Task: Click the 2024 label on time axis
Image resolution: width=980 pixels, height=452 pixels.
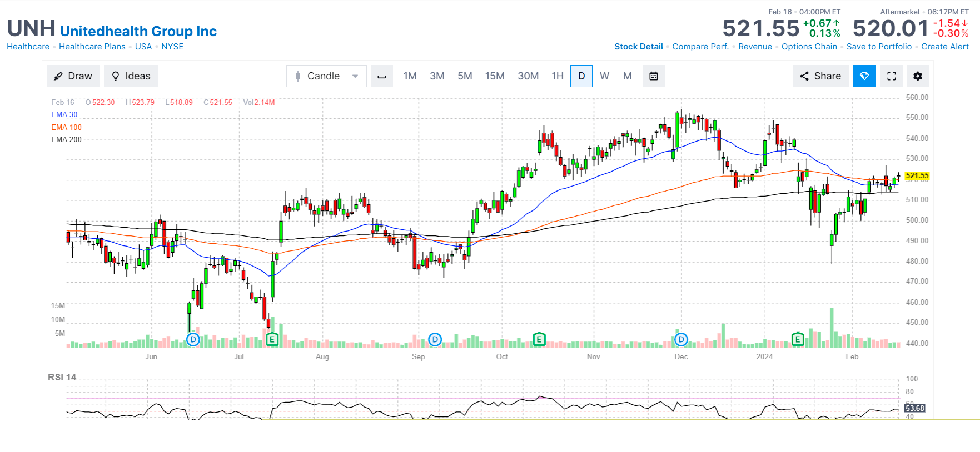Action: [764, 356]
